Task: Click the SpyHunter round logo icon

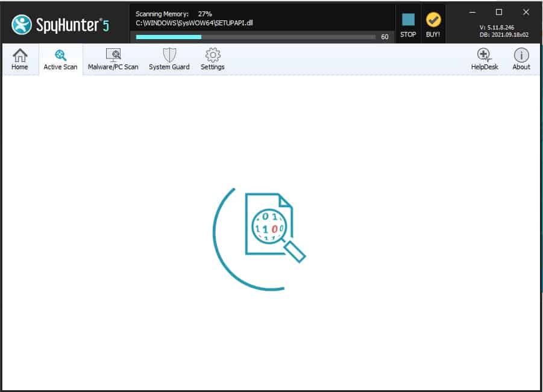Action: pyautogui.click(x=22, y=24)
